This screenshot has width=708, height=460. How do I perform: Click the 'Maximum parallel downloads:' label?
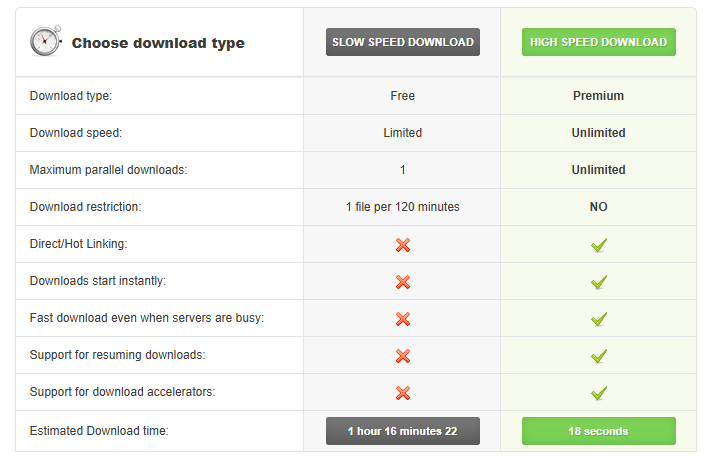(108, 170)
